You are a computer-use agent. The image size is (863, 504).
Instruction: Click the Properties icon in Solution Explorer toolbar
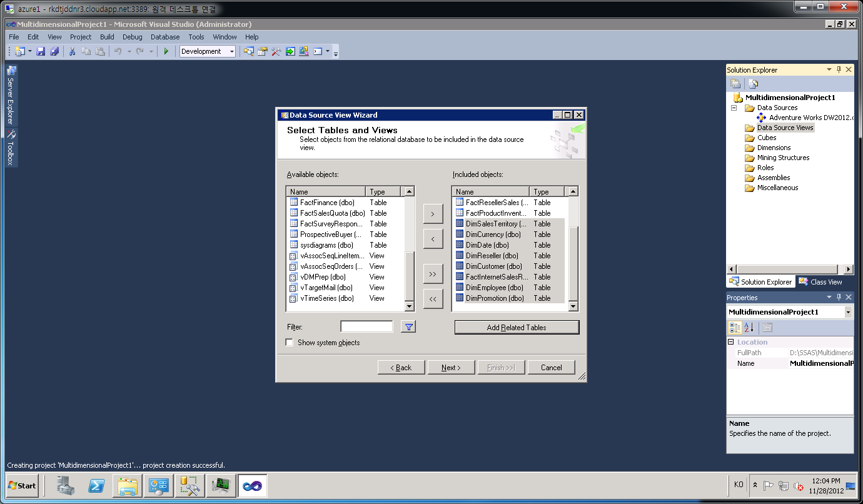pos(736,84)
